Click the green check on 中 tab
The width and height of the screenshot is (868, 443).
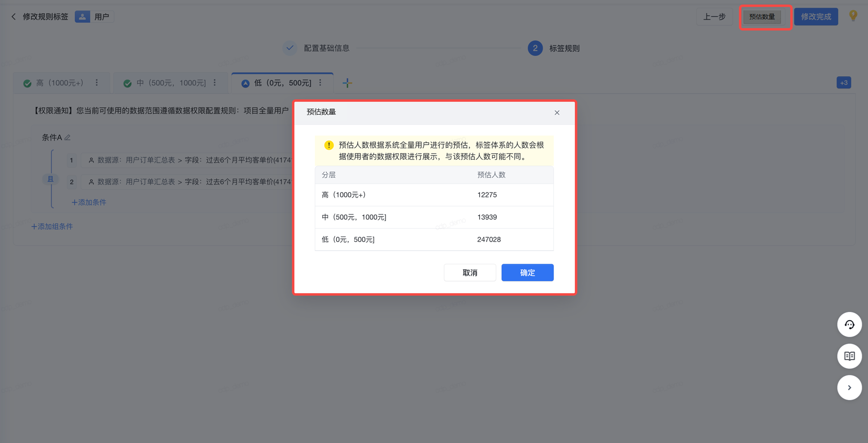click(128, 83)
